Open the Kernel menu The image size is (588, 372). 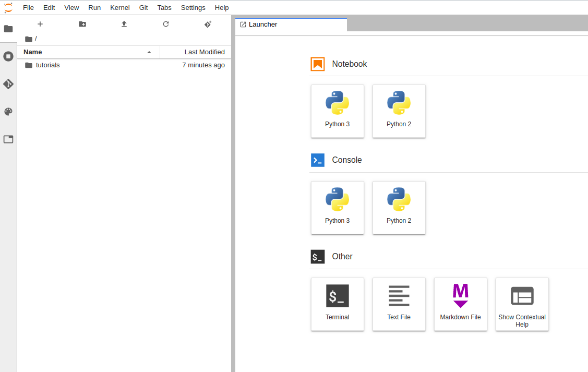[x=119, y=7]
